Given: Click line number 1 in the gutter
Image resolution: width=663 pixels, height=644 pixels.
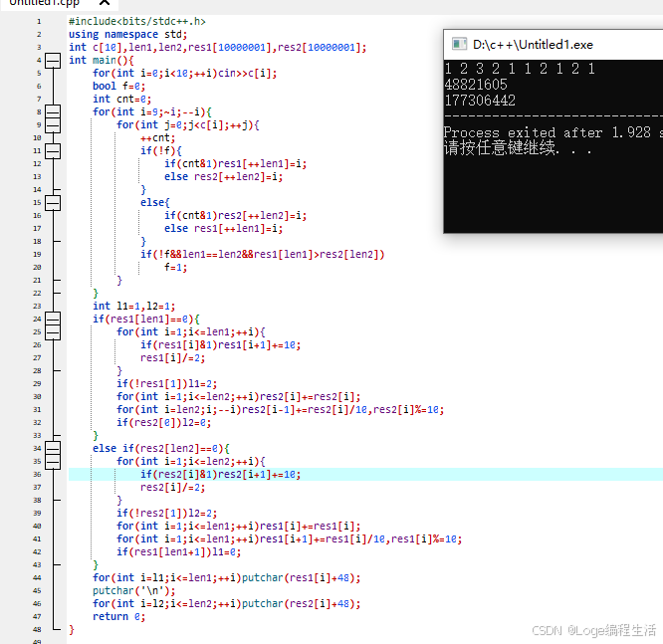Looking at the screenshot, I should click(x=39, y=22).
